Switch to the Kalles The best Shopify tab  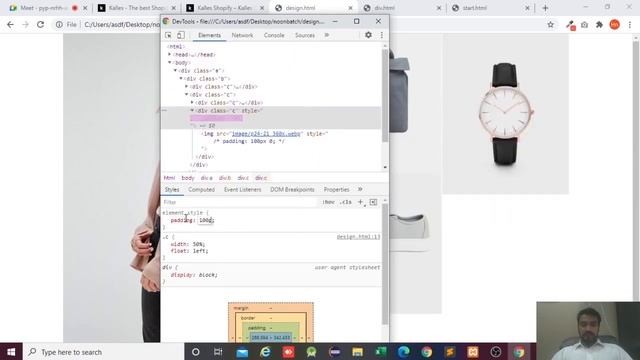click(137, 8)
